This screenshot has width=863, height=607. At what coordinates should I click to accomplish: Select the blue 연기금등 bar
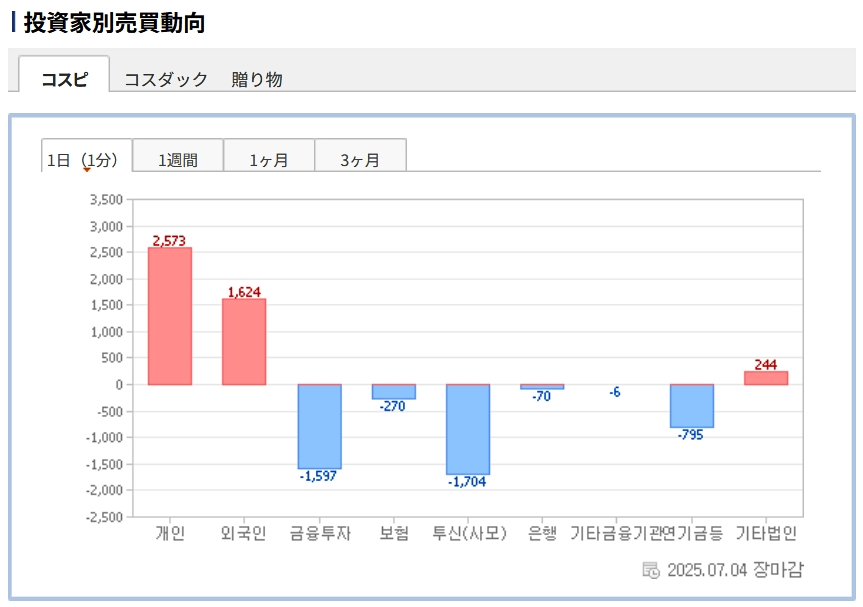[x=691, y=406]
